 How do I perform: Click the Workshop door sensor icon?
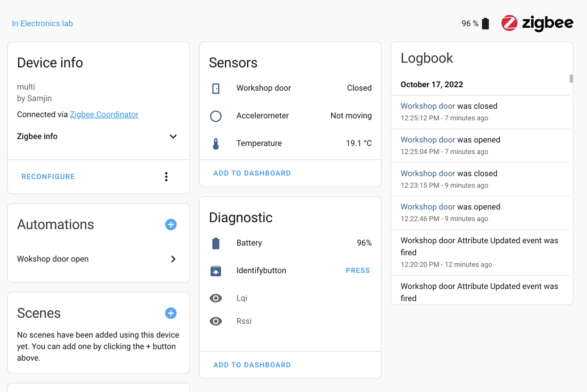pos(216,88)
